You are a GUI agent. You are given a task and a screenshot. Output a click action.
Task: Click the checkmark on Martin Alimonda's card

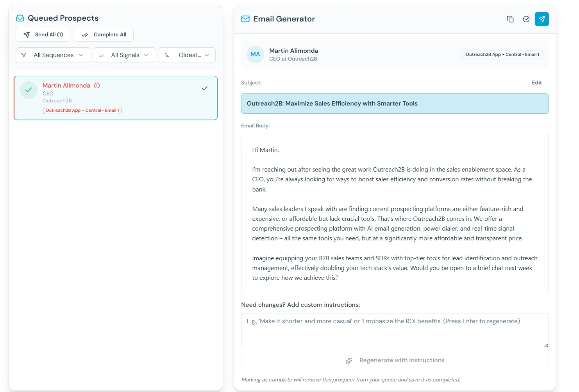click(205, 88)
